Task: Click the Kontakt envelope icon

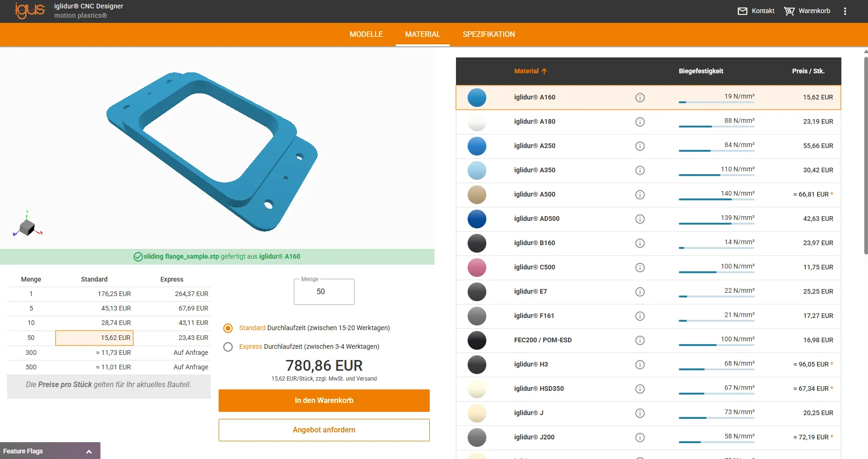Action: tap(742, 11)
